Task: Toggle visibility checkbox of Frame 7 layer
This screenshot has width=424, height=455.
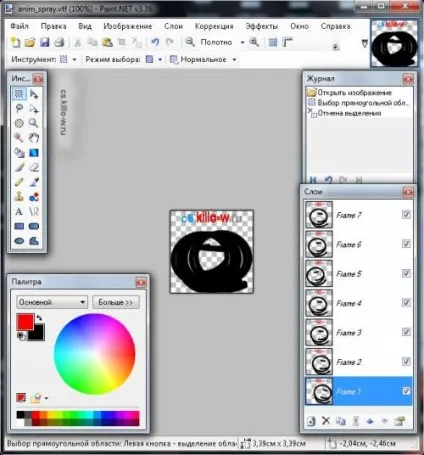Action: pyautogui.click(x=406, y=214)
